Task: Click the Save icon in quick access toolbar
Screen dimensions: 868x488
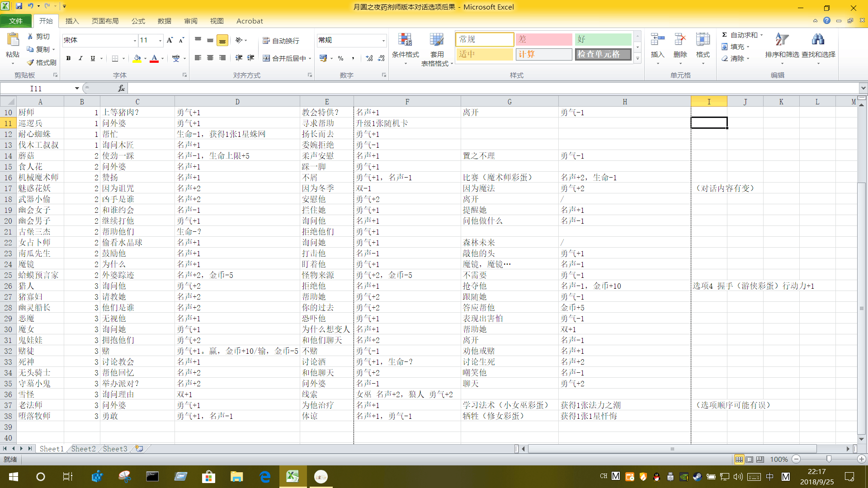Action: click(19, 6)
